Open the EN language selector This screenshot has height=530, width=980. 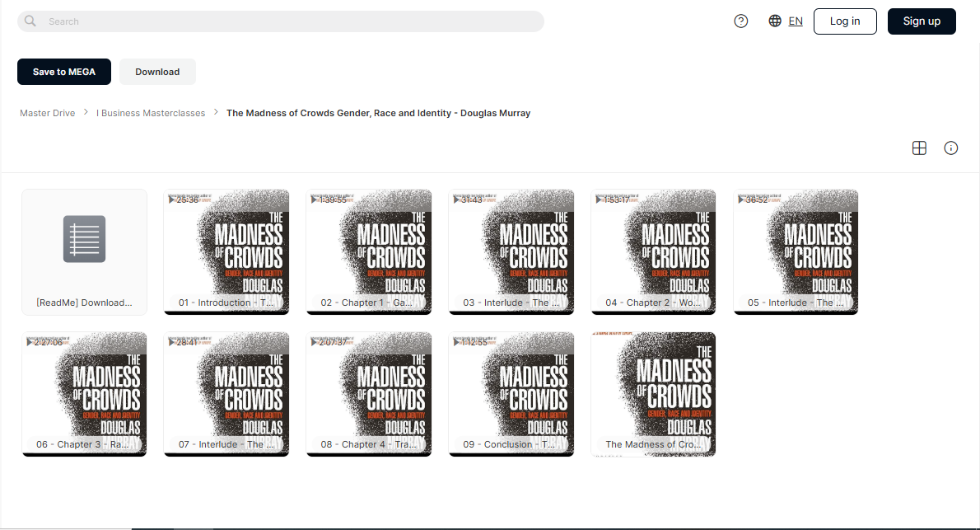point(795,21)
